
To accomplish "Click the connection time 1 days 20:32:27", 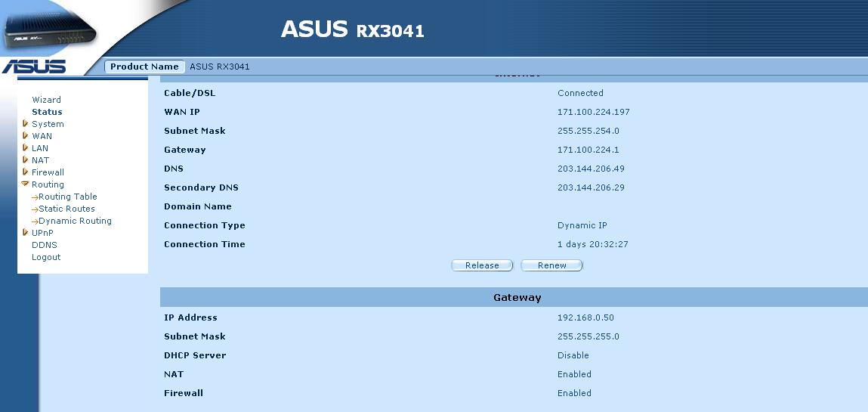I will click(x=593, y=244).
